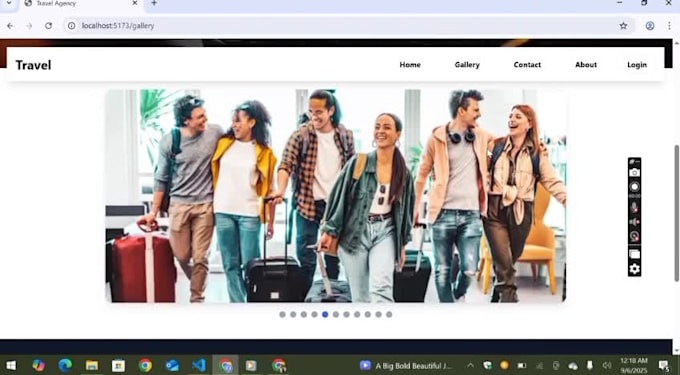The image size is (680, 375).
Task: Click the page vertical scrollbar thumb
Action: click(x=676, y=213)
